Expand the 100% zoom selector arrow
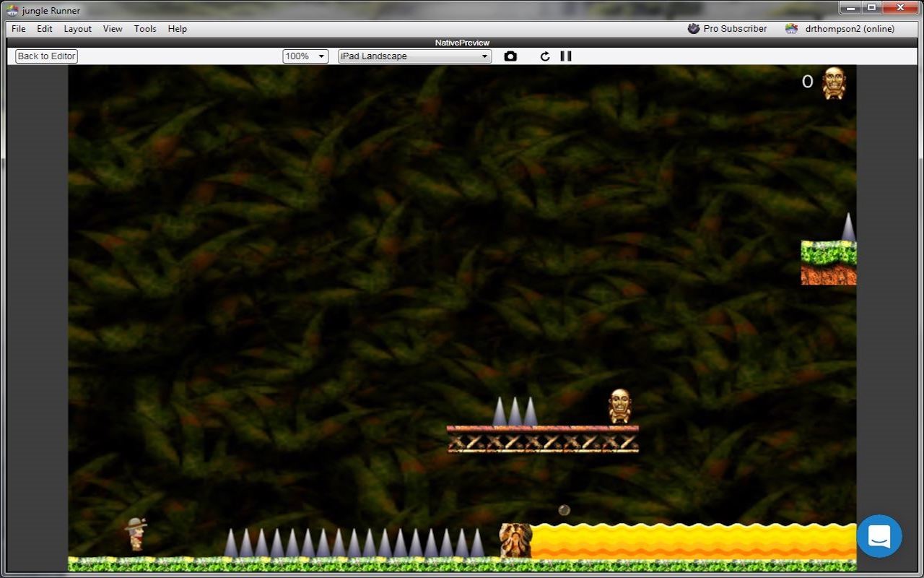 322,56
